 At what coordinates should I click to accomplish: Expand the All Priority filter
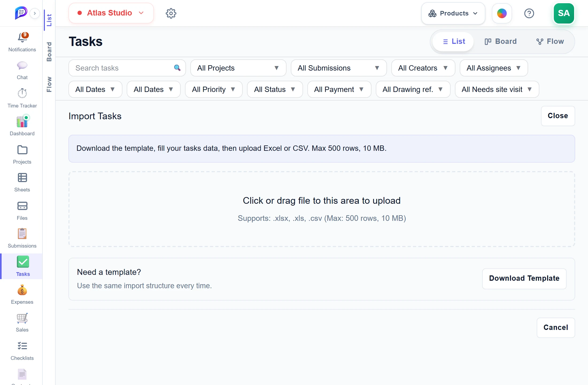click(214, 89)
